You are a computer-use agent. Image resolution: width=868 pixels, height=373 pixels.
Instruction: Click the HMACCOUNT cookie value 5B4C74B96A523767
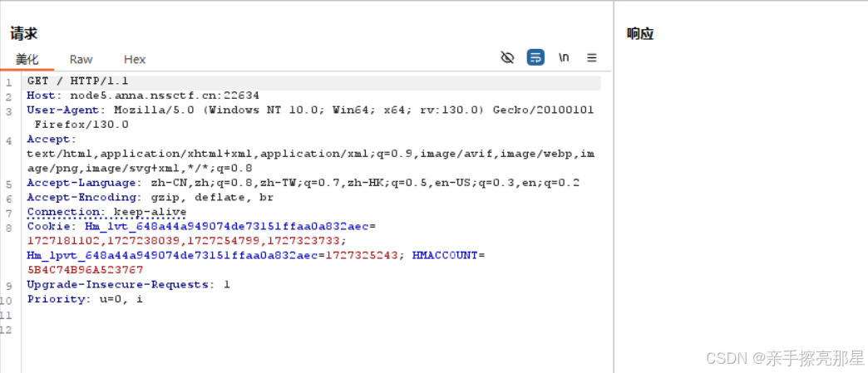pos(85,270)
